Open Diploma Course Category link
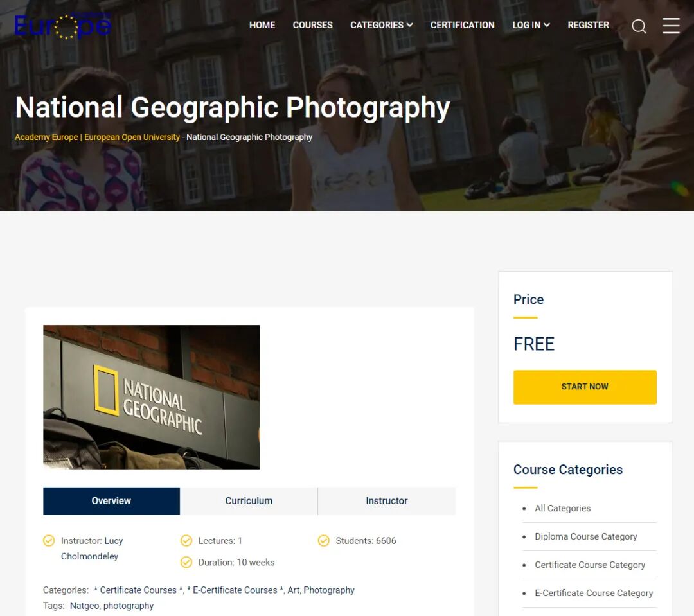This screenshot has height=616, width=694. pyautogui.click(x=585, y=536)
